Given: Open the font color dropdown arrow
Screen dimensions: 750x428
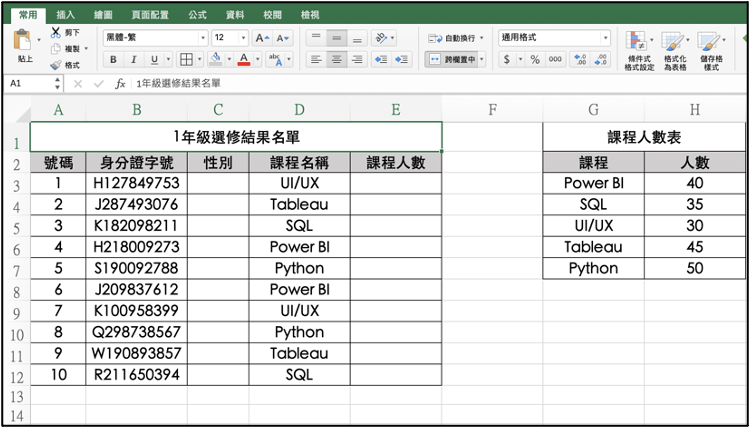Looking at the screenshot, I should pyautogui.click(x=257, y=60).
